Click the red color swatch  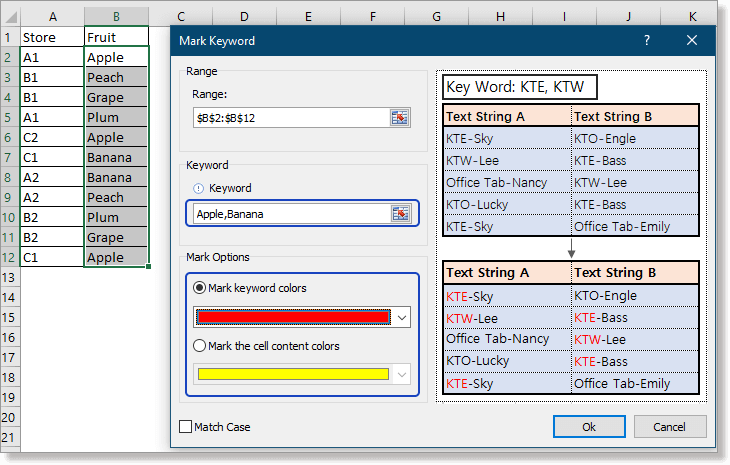(292, 317)
